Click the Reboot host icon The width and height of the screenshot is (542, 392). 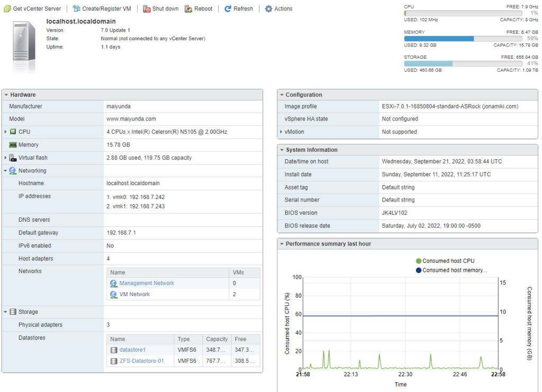pos(189,8)
